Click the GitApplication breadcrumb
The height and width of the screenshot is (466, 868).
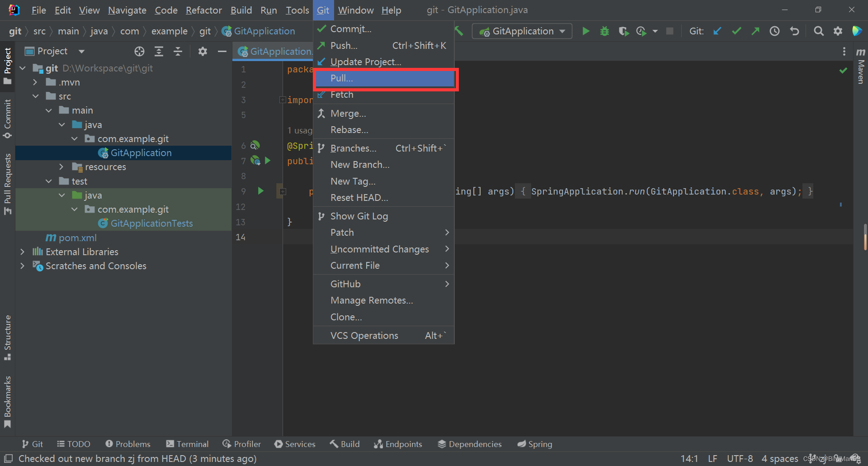click(x=259, y=31)
